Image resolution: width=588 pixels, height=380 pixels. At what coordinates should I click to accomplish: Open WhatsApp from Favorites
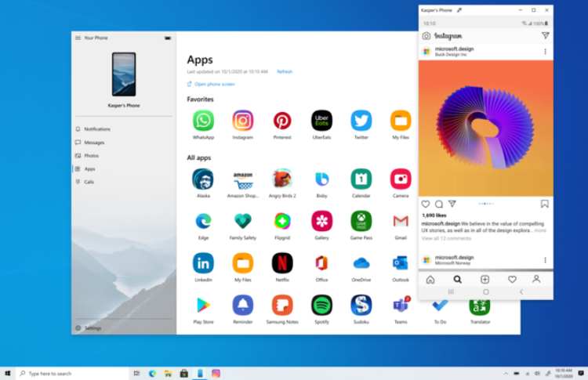point(203,121)
